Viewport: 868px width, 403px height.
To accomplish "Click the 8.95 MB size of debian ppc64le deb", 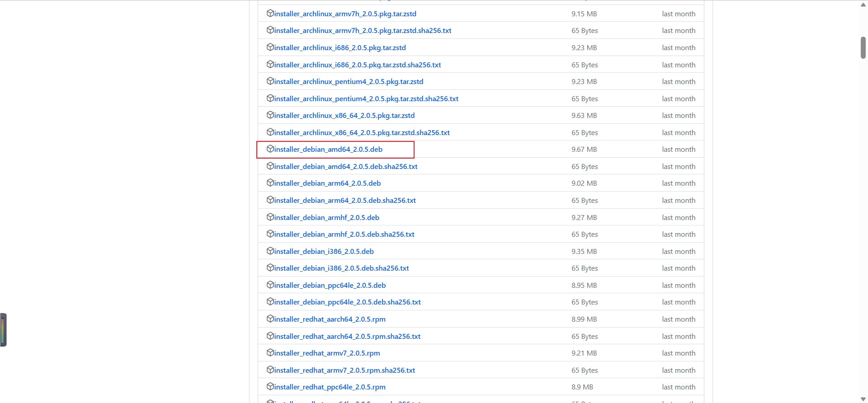I will [x=584, y=286].
